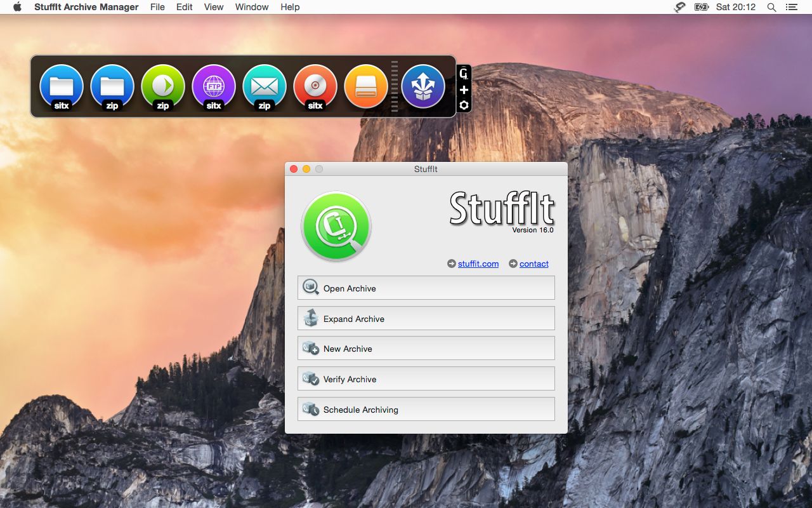Click the dotted grip handle on the droplet bar

[395, 87]
